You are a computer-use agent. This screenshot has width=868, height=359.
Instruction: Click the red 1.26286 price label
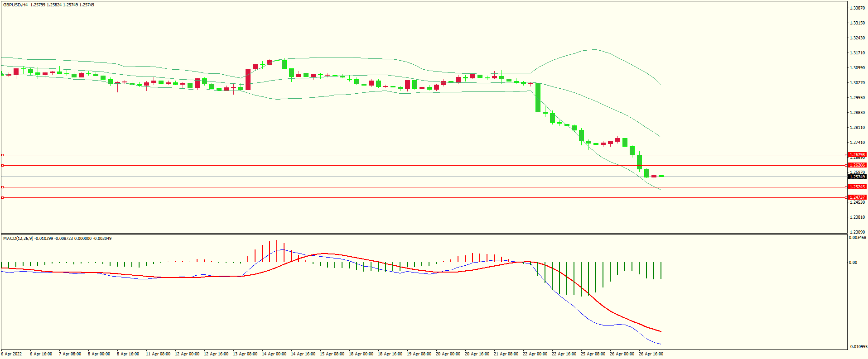857,165
